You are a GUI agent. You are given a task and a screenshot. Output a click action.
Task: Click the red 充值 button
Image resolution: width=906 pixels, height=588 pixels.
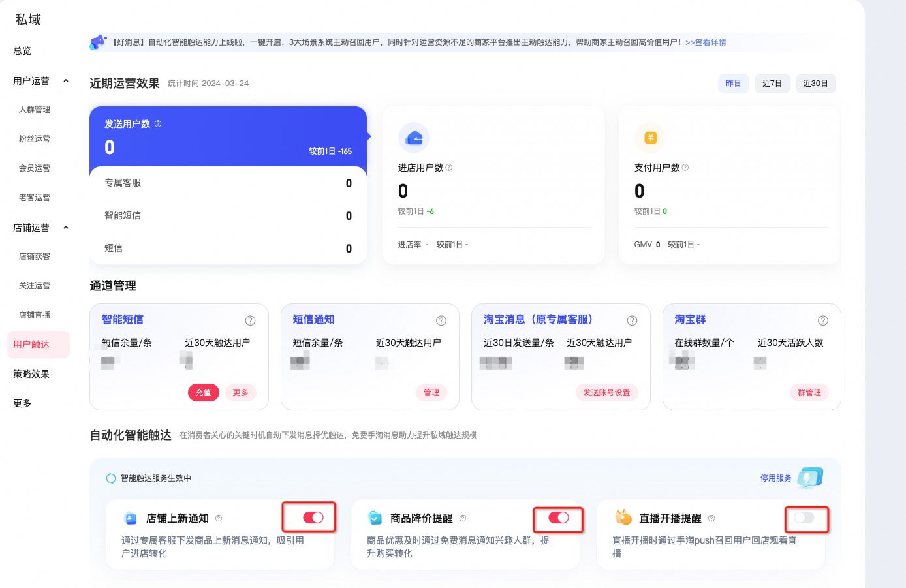[204, 393]
